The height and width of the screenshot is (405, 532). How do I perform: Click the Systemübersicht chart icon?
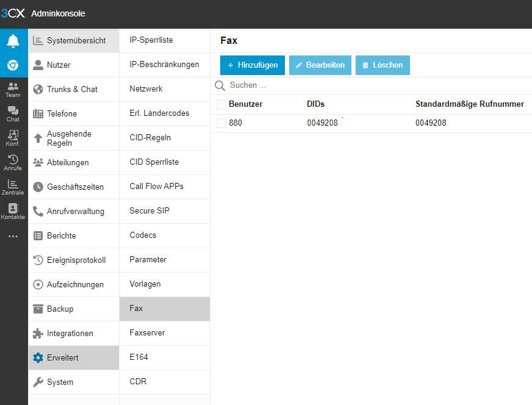pos(38,41)
